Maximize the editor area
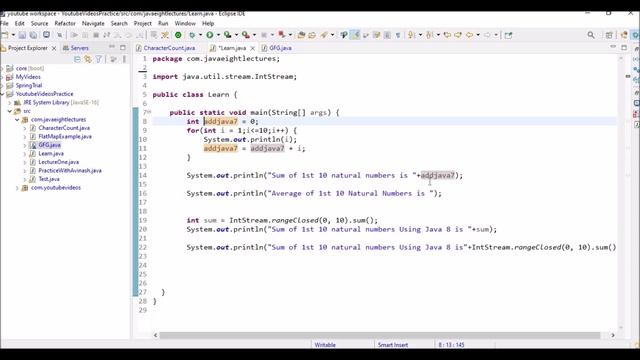Screen dimensions: 640x360 [624, 48]
